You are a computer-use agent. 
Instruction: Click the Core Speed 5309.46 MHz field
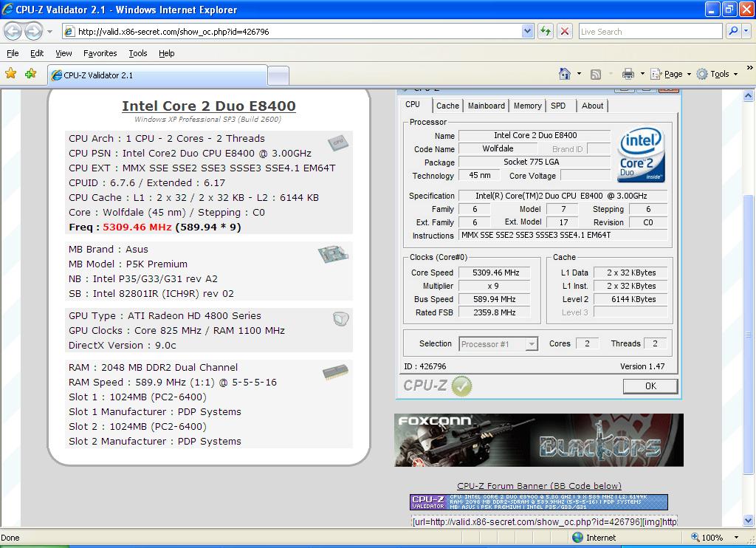(x=495, y=273)
